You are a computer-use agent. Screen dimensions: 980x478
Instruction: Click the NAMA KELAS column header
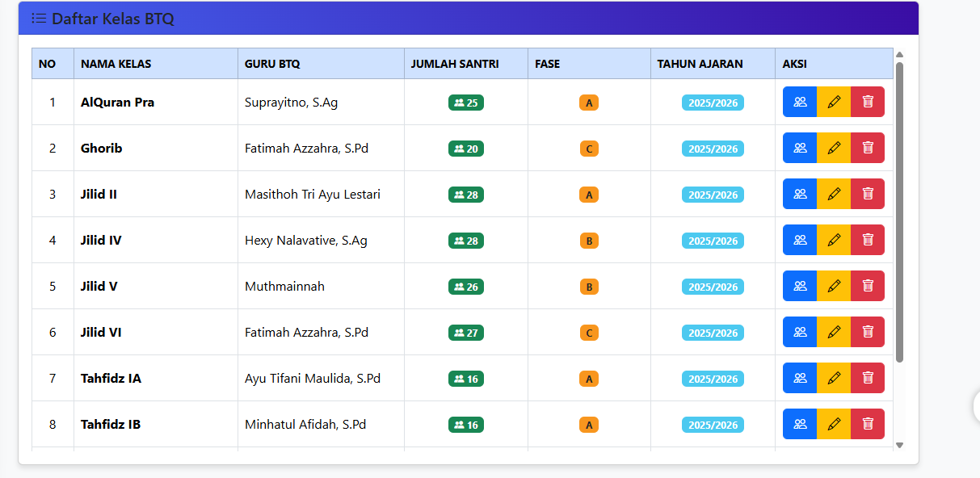click(x=116, y=64)
